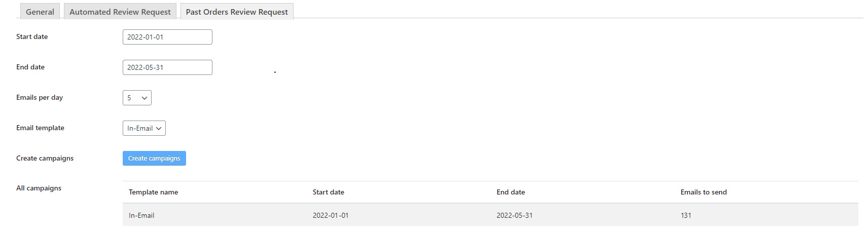The height and width of the screenshot is (234, 868).
Task: Click the campaign row's 2022-01-01 start date cell
Action: [330, 215]
